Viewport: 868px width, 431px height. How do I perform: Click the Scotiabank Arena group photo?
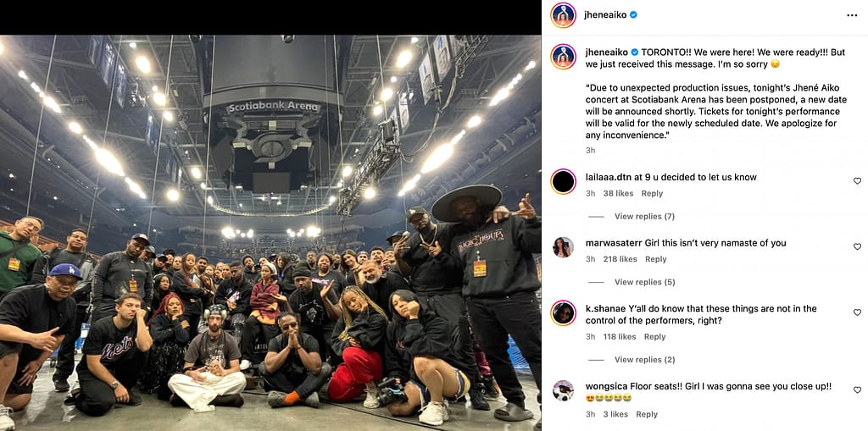click(270, 233)
